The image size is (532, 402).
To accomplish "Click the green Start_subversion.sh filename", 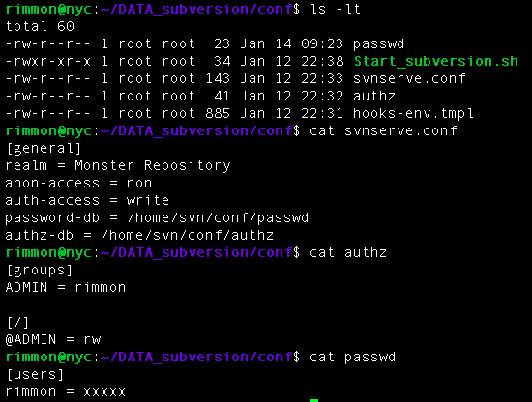I will pyautogui.click(x=436, y=61).
